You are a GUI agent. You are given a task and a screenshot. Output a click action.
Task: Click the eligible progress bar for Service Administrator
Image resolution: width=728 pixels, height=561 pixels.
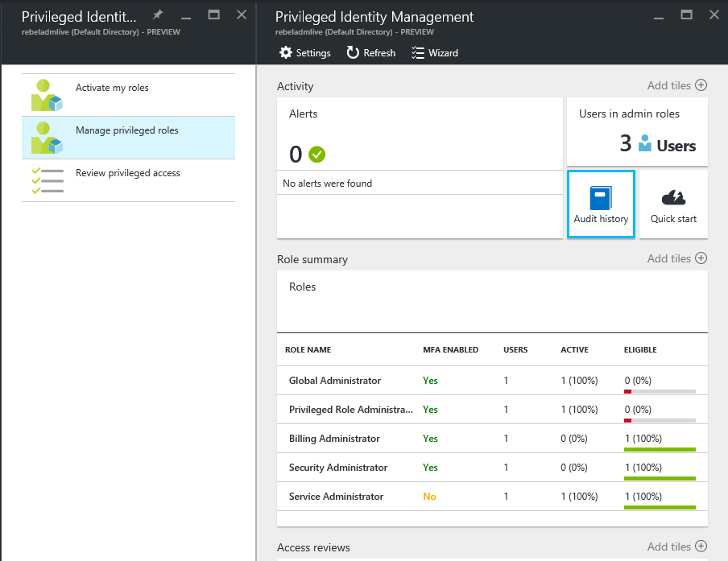[x=660, y=508]
